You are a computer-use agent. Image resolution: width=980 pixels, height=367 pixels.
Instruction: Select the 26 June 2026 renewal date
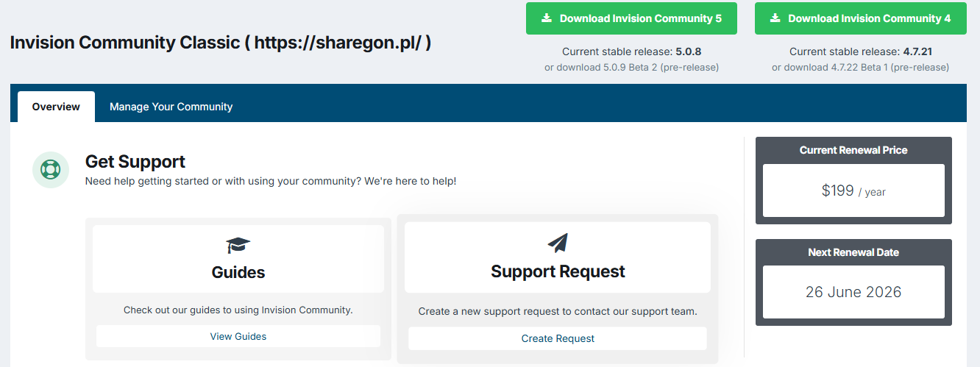tap(853, 292)
